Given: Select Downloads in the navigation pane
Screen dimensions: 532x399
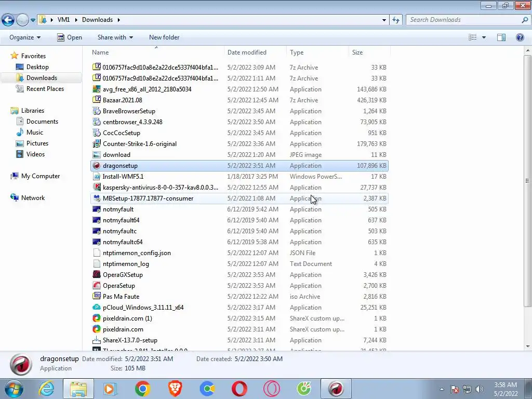Looking at the screenshot, I should coord(42,78).
